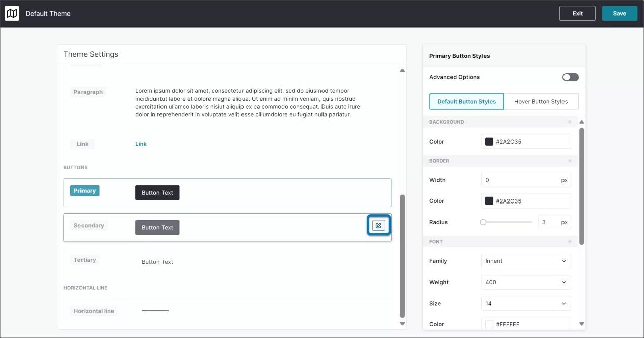
Task: Click the scroll-down arrow below Theme Settings
Action: (x=402, y=324)
